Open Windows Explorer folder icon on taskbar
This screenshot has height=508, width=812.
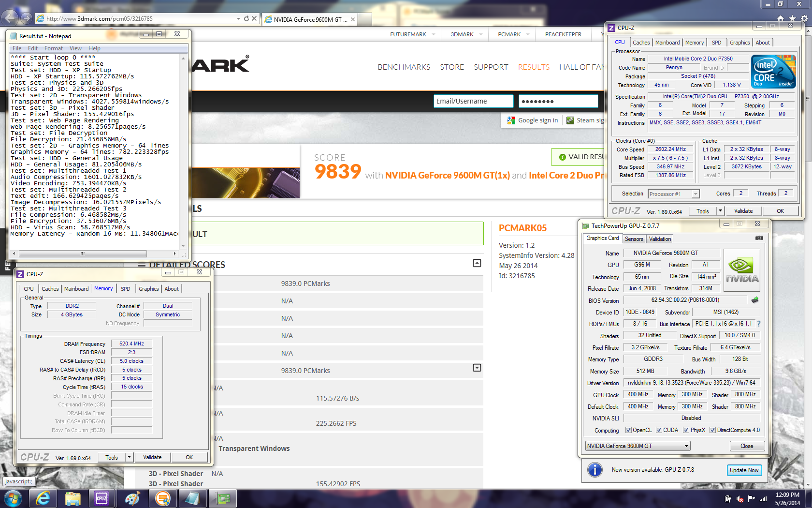pyautogui.click(x=72, y=498)
